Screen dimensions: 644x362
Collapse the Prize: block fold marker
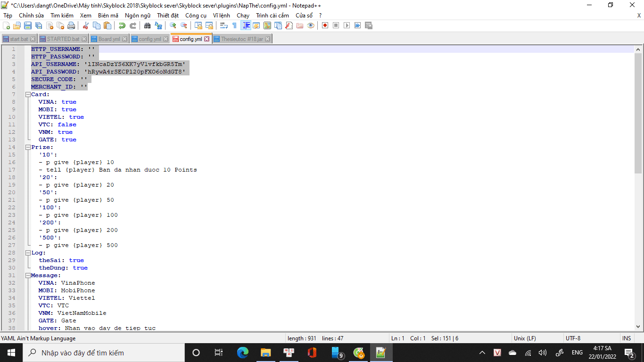28,147
